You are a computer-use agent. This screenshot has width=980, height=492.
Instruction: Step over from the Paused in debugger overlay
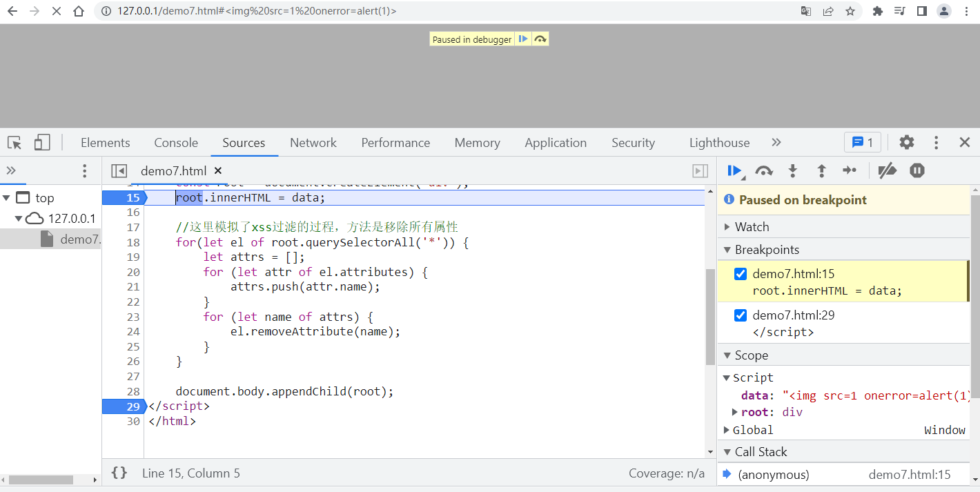(x=540, y=39)
